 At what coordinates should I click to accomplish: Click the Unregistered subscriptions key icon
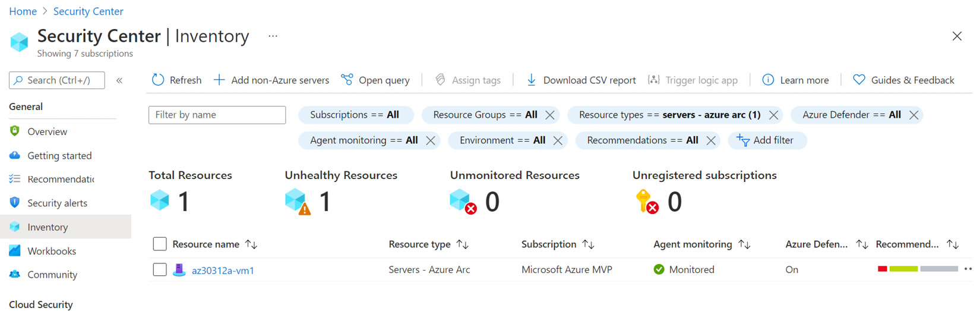pos(647,202)
